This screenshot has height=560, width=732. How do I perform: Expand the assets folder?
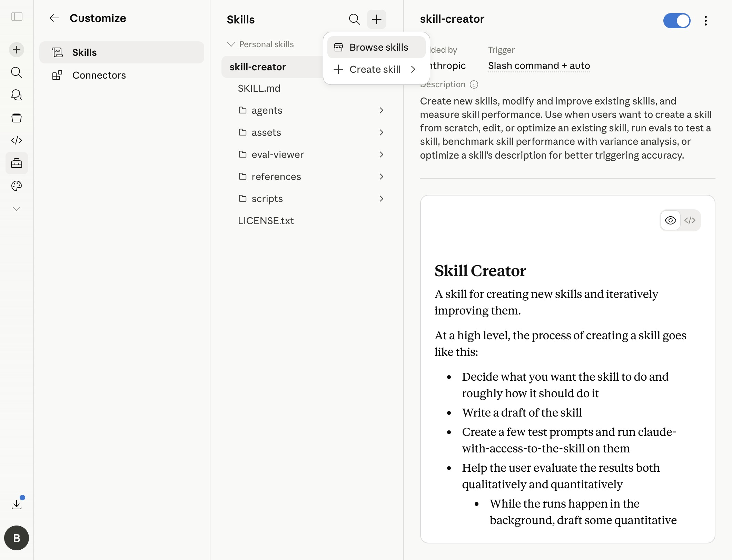pos(381,132)
